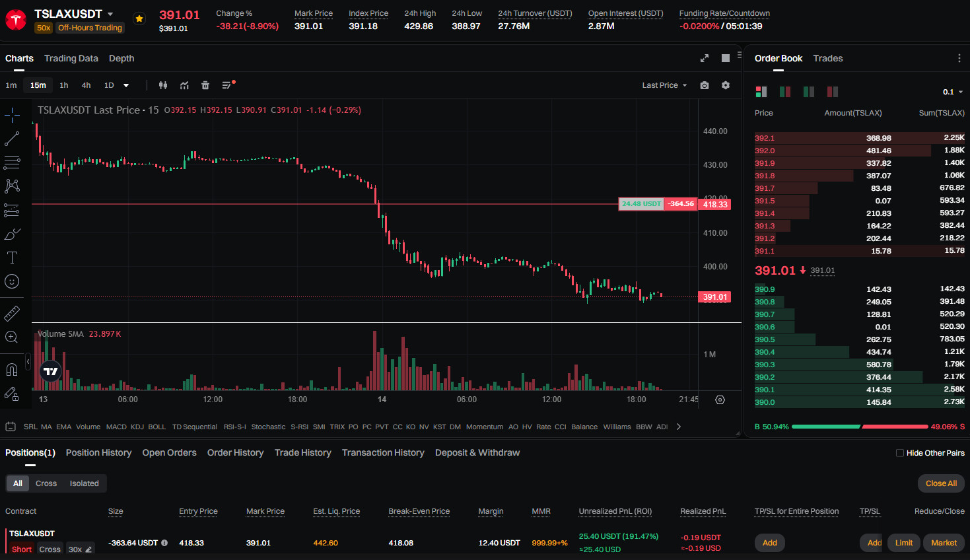The image size is (970, 560).
Task: Open candlestick chart style options
Action: point(163,85)
